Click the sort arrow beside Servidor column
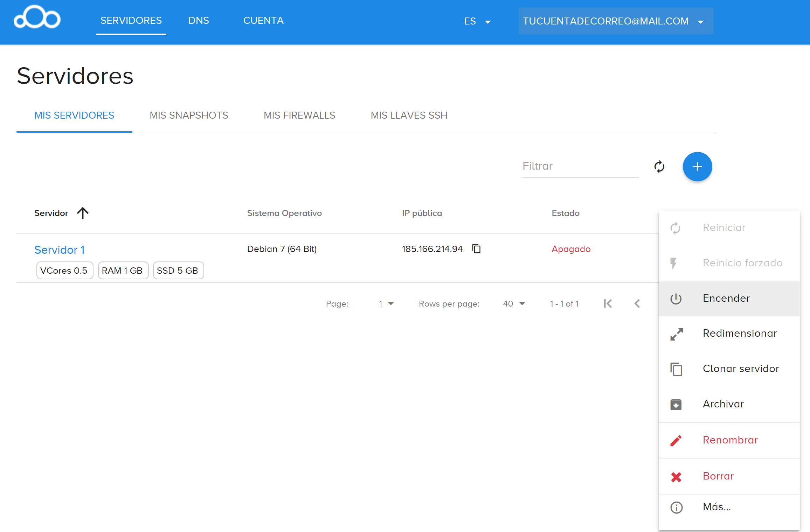The image size is (810, 532). [x=83, y=213]
